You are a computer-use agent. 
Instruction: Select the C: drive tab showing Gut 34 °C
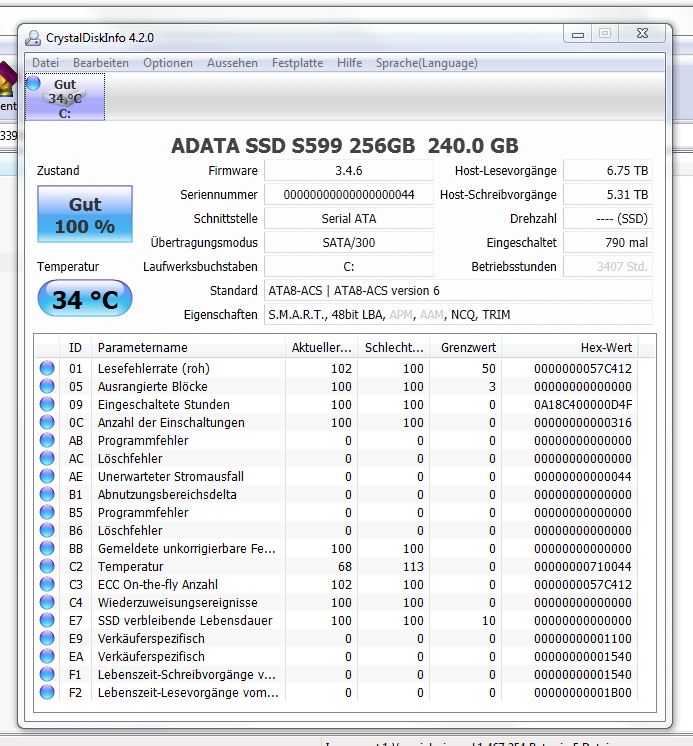point(65,97)
